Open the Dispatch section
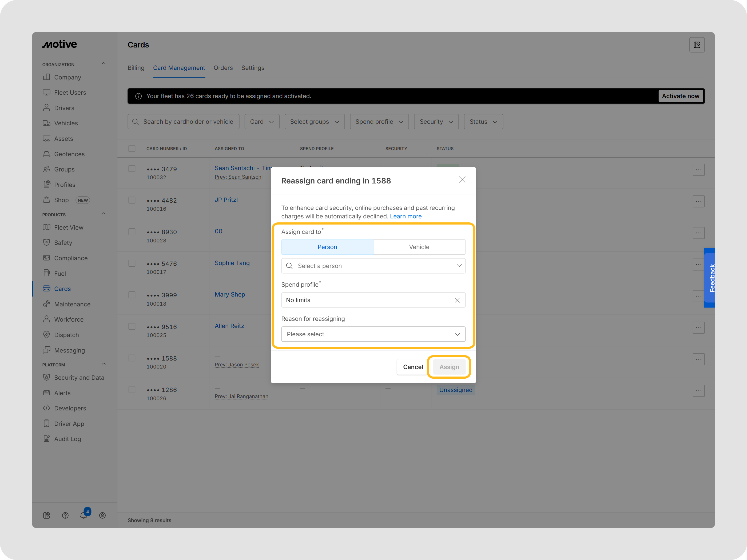Viewport: 747px width, 560px height. click(66, 334)
